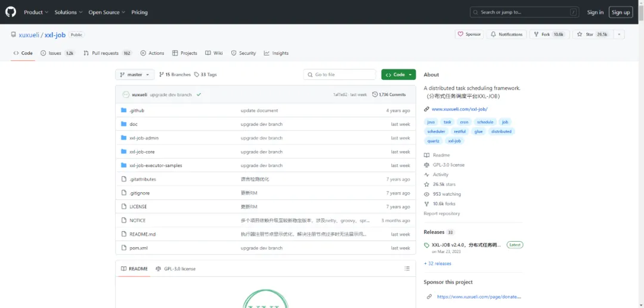Open the Wiki tab

[214, 53]
